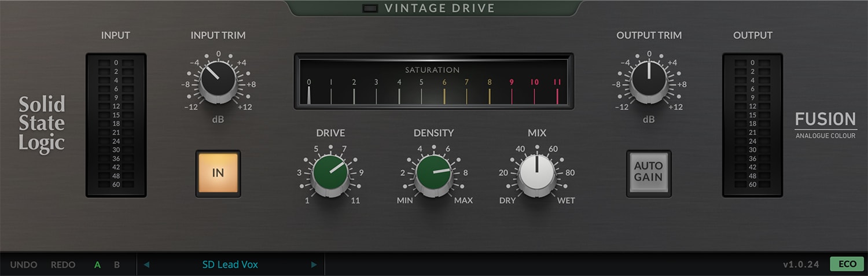Go to previous preset with left arrow

tap(146, 264)
